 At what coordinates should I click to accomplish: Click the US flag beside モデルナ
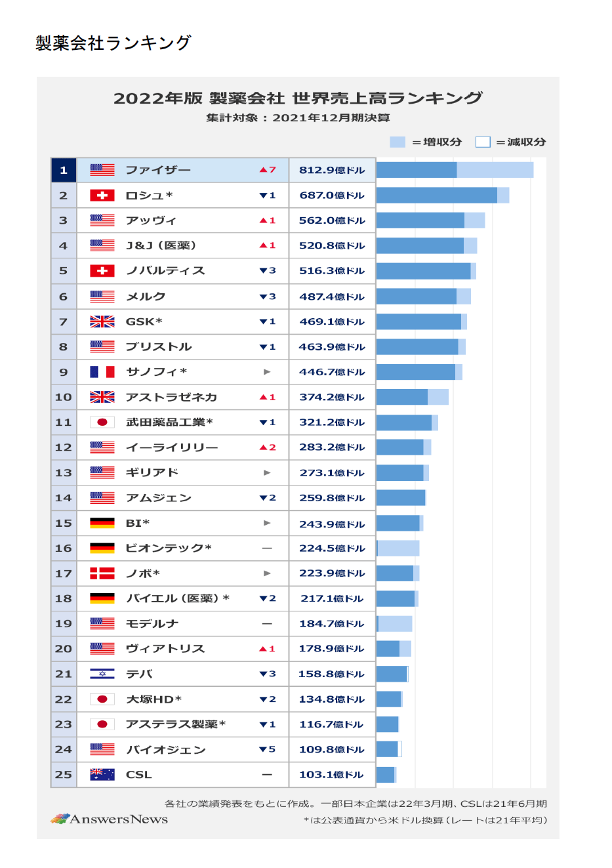102,623
